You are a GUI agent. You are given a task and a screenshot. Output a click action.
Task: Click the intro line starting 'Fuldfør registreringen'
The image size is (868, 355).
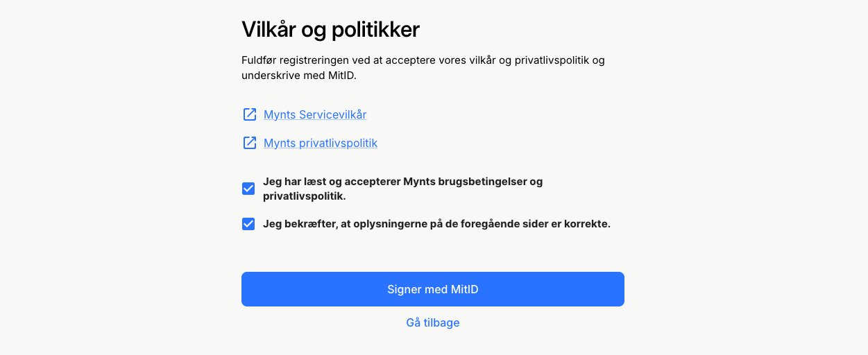(x=423, y=60)
